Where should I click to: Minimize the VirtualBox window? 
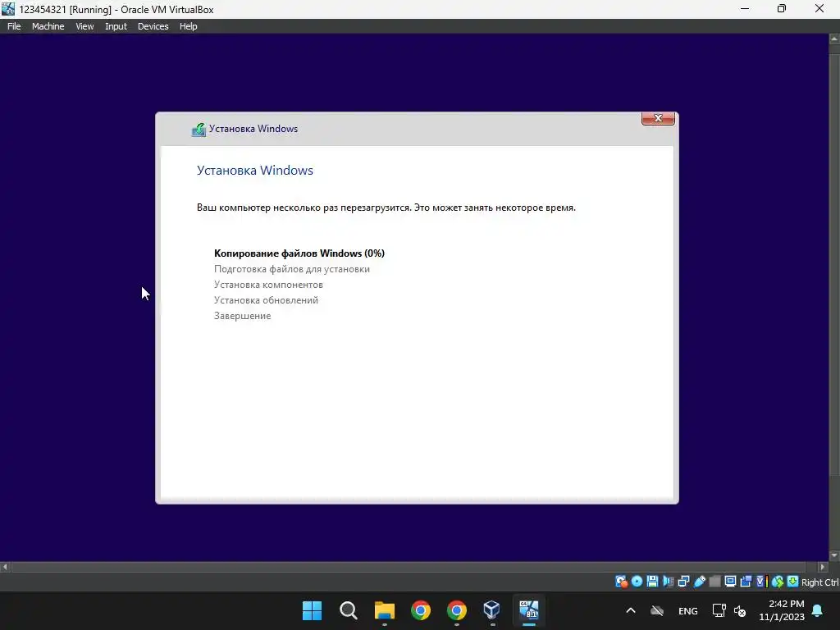(x=745, y=9)
